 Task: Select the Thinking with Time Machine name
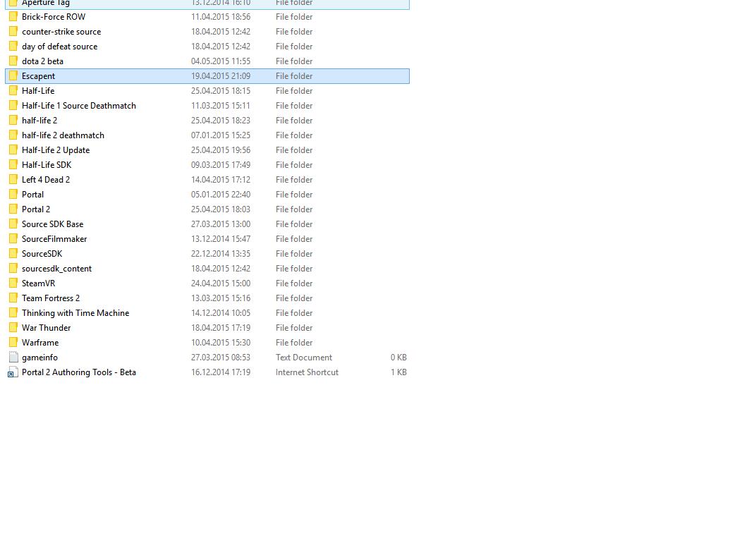coord(75,313)
